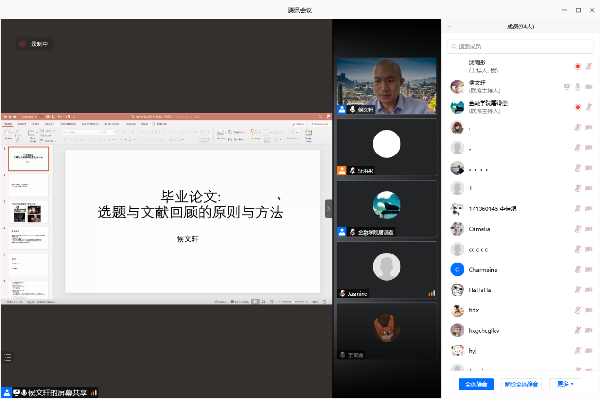Click the red recording status badge at top-left
The height and width of the screenshot is (399, 600).
34,44
